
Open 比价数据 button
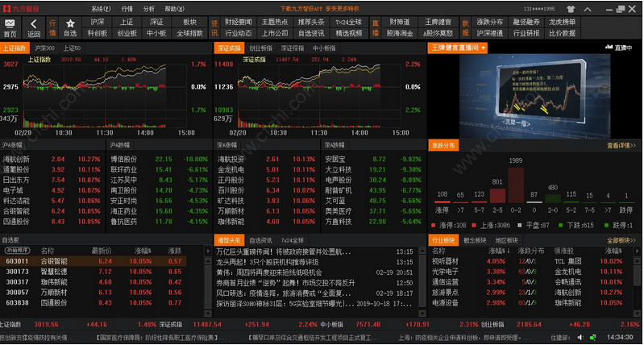(x=562, y=33)
